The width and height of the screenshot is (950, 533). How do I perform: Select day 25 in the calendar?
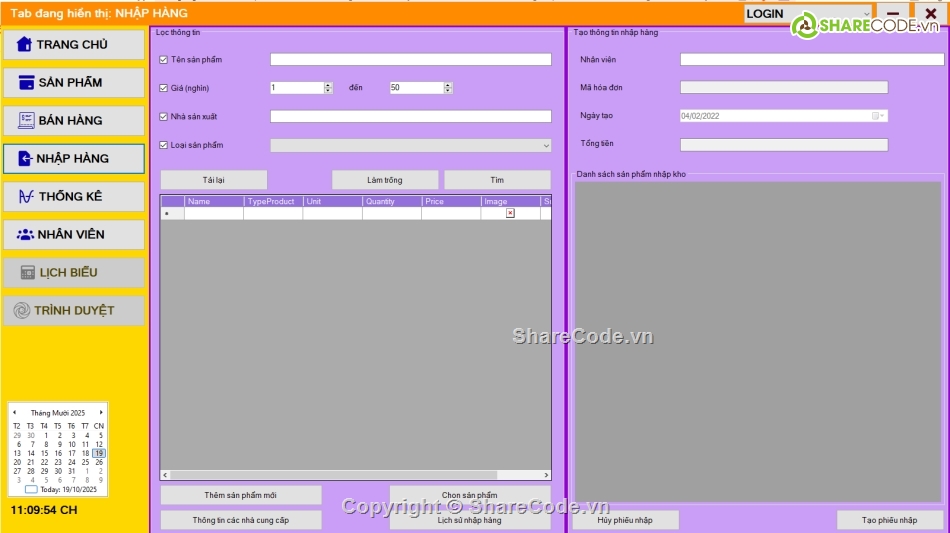click(x=85, y=462)
